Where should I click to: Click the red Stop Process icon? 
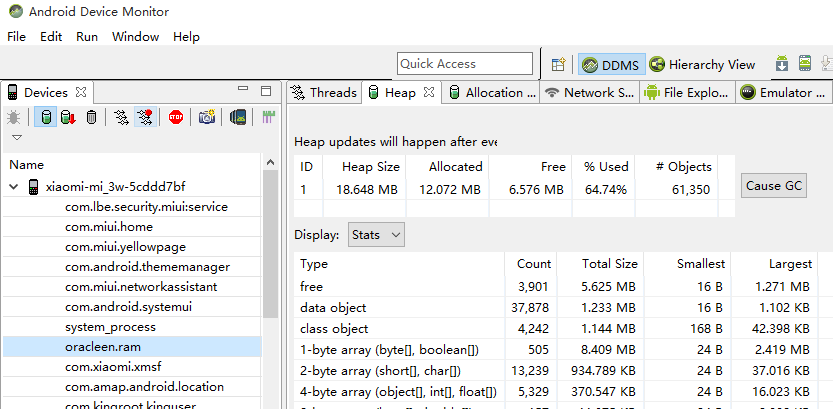click(176, 117)
